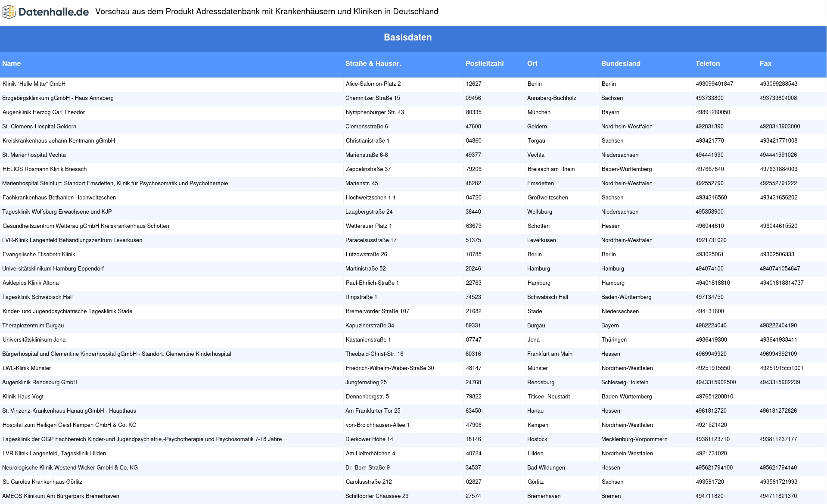
Task: Click the Straße & Hausnr. column header
Action: coord(373,63)
